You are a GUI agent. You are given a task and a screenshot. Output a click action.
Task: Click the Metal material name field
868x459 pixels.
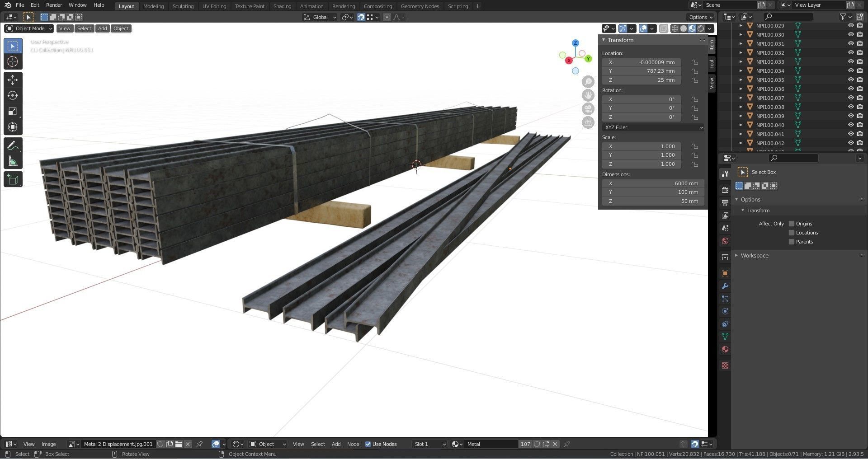[x=491, y=444]
